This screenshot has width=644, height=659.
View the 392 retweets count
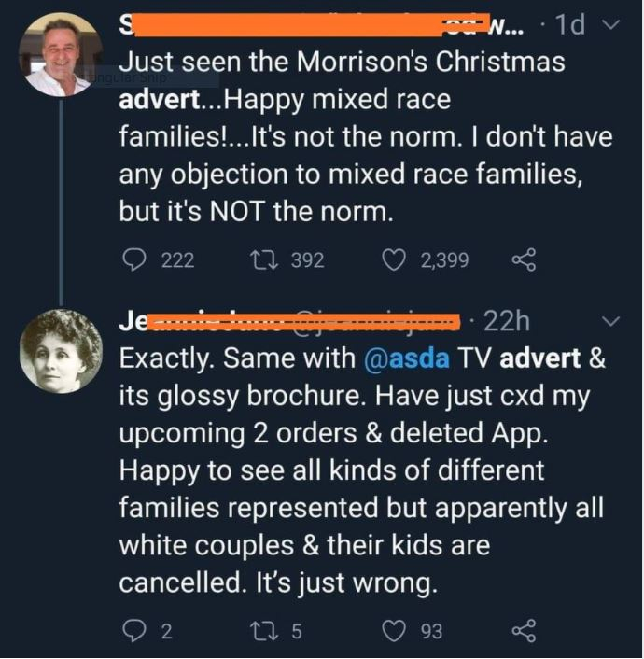[307, 260]
